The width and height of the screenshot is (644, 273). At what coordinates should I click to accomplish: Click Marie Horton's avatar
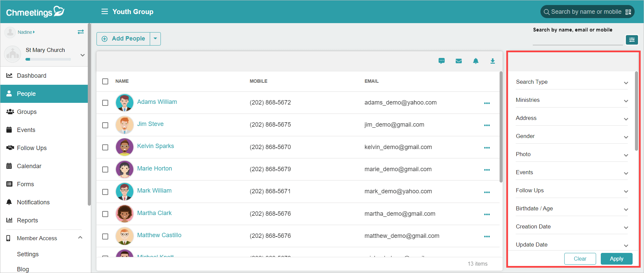(x=125, y=169)
